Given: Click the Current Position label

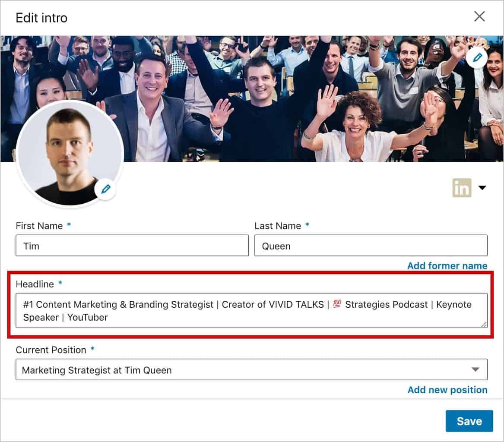Looking at the screenshot, I should coord(51,350).
